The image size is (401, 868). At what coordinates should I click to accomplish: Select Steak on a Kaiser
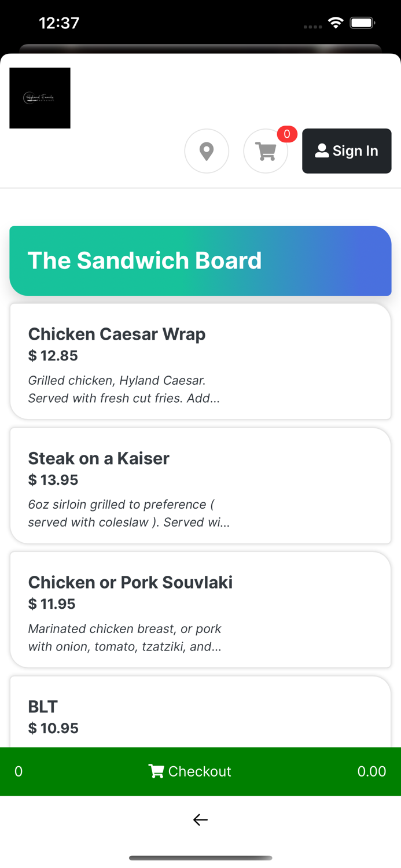pyautogui.click(x=99, y=458)
